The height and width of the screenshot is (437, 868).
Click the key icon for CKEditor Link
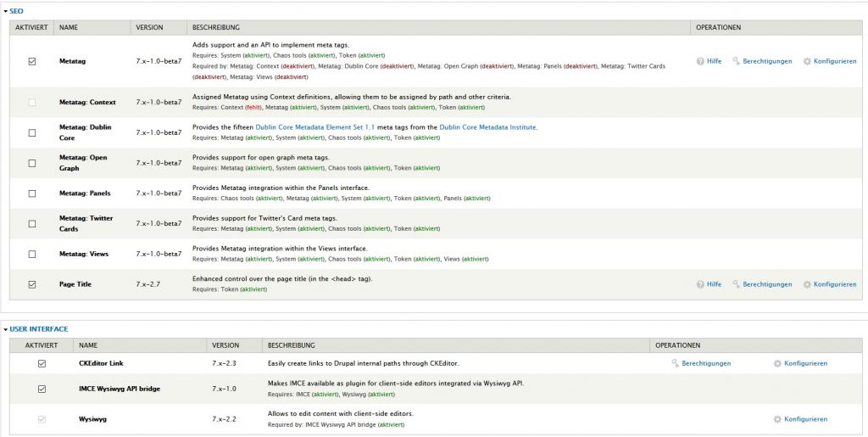[x=676, y=363]
